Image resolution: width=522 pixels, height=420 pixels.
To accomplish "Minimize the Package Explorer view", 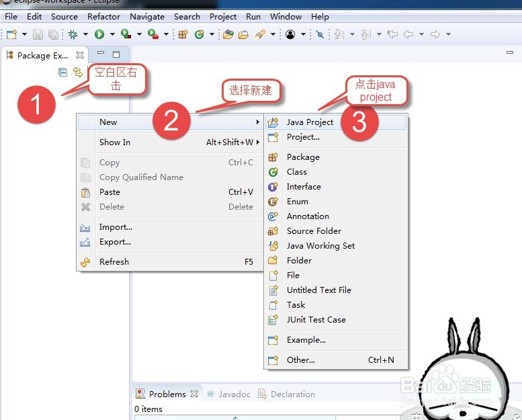I will click(101, 53).
